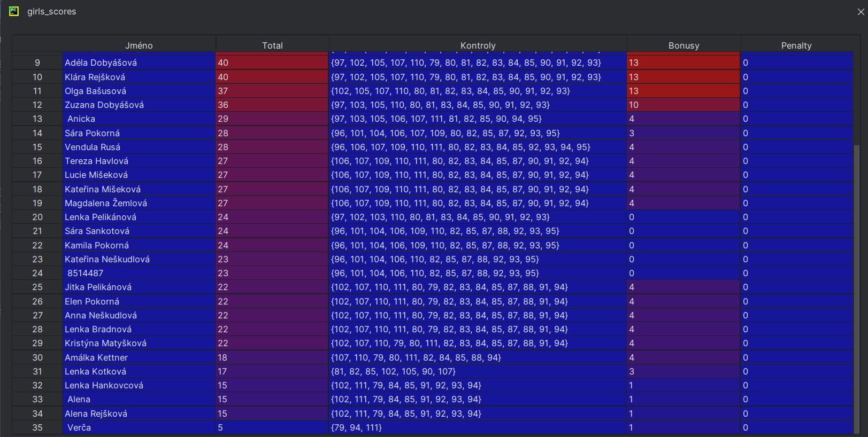Click the Total cell of Magdalena Žemlová
Image resolution: width=868 pixels, height=437 pixels.
point(272,203)
